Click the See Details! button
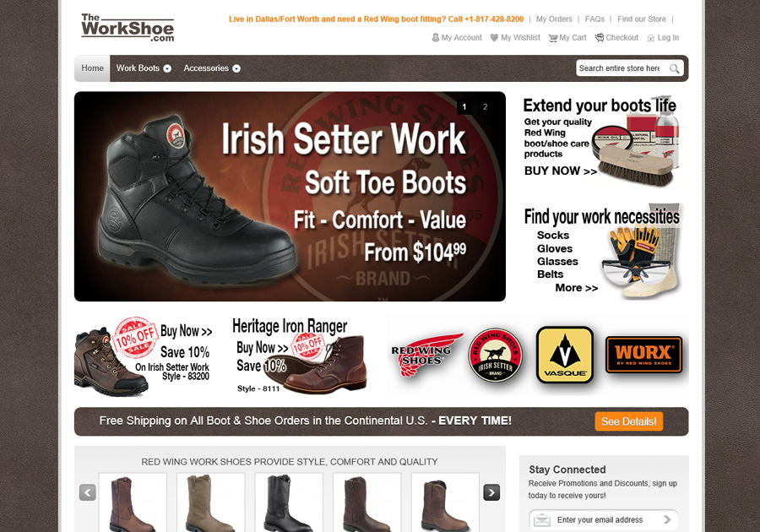This screenshot has width=760, height=532. 628,421
